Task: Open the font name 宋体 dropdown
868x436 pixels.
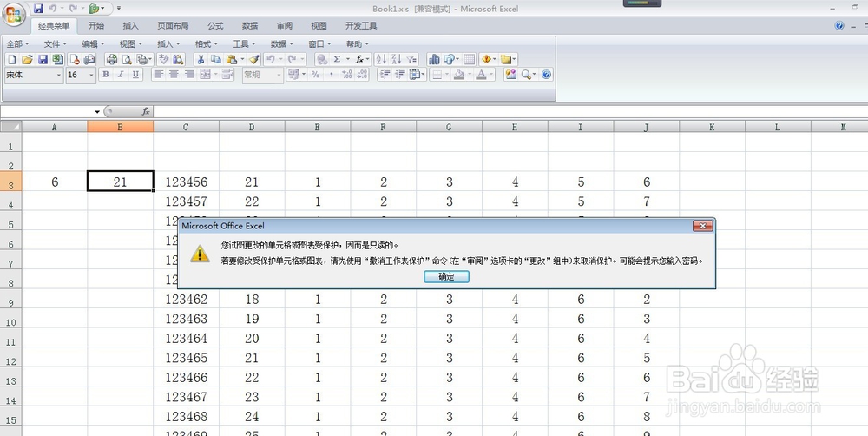Action: pyautogui.click(x=59, y=75)
